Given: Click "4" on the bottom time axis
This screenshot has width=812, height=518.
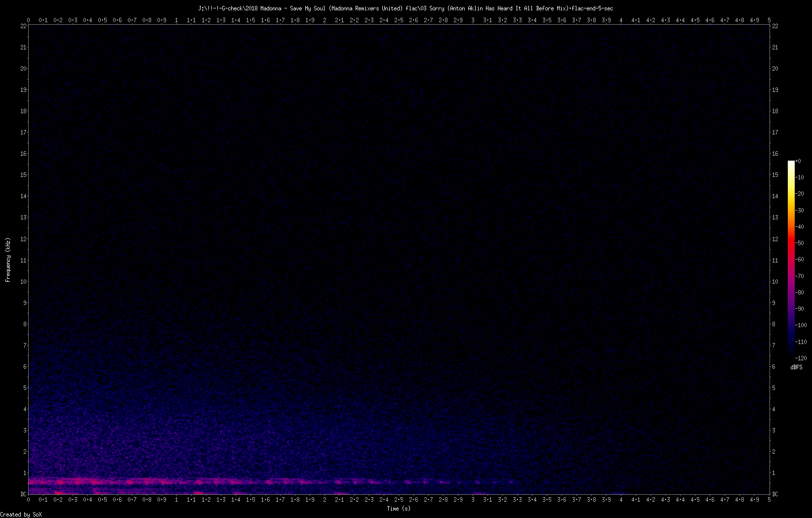Looking at the screenshot, I should [x=621, y=500].
